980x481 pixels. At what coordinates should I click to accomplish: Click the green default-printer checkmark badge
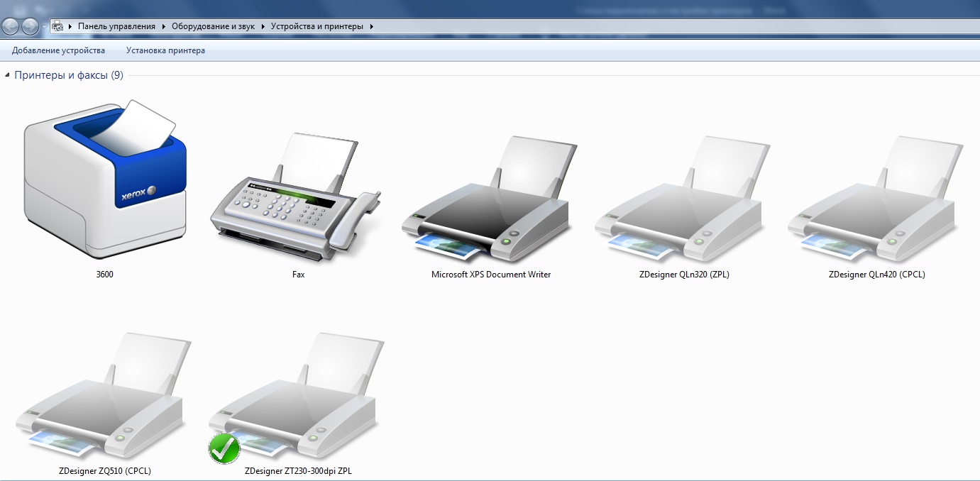click(224, 448)
